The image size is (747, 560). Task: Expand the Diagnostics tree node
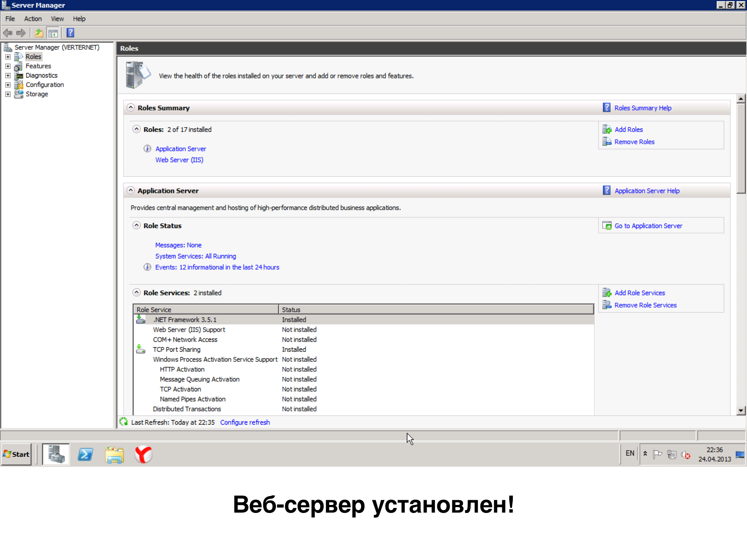[x=8, y=75]
